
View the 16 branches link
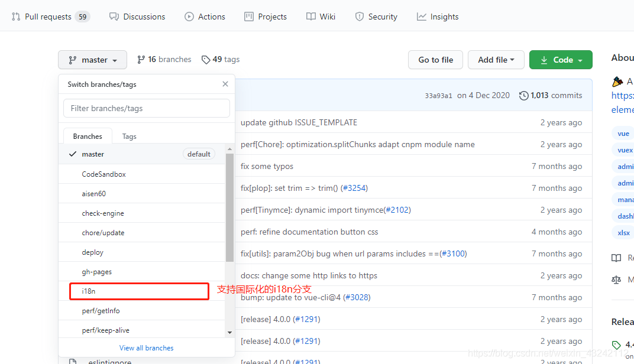pyautogui.click(x=164, y=60)
